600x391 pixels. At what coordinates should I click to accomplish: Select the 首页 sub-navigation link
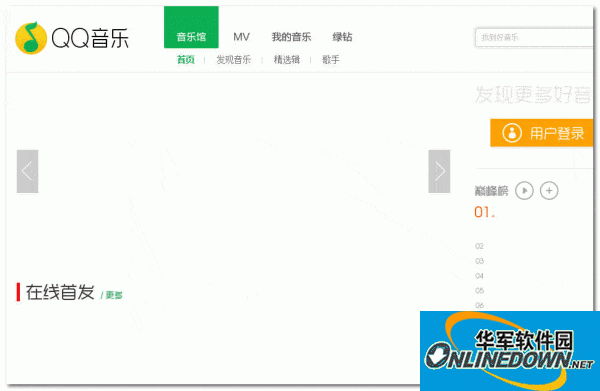pyautogui.click(x=186, y=60)
